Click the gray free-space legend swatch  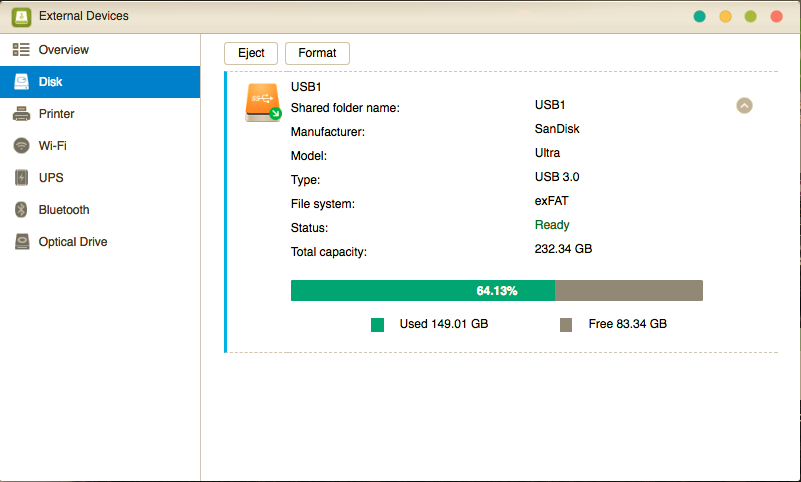pos(566,325)
